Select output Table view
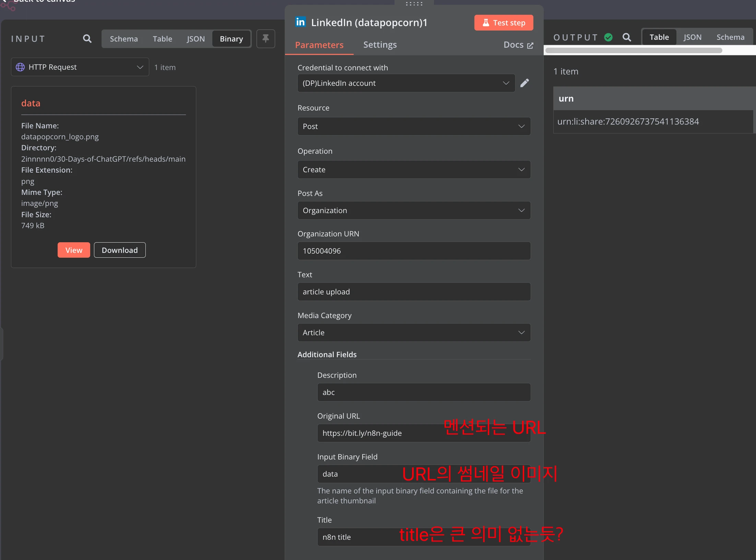Screen dimensions: 756x560 (x=659, y=37)
